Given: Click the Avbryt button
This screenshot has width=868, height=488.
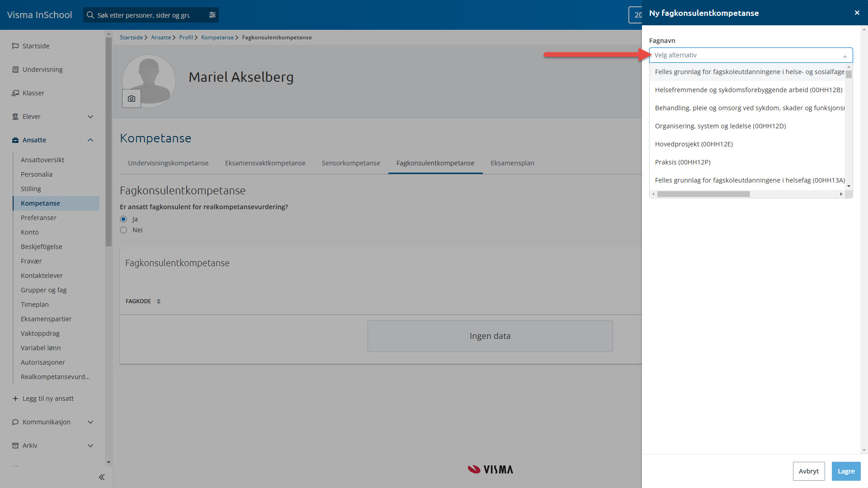Looking at the screenshot, I should pyautogui.click(x=808, y=471).
